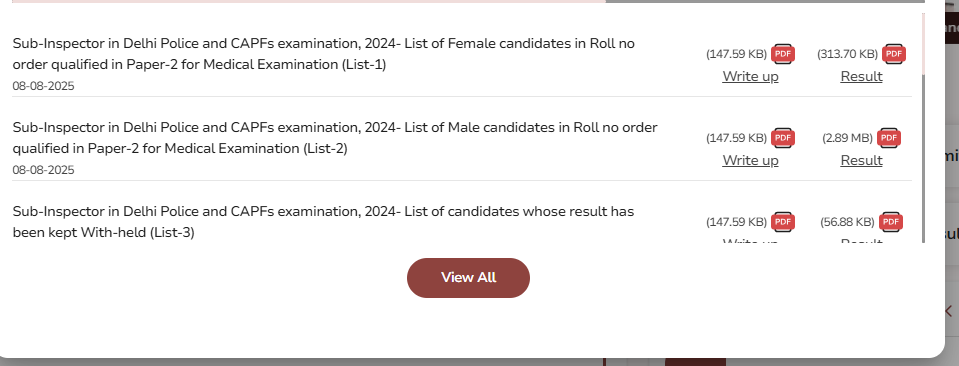Select the List-3 With-held result notice title
The width and height of the screenshot is (959, 366).
[x=324, y=222]
